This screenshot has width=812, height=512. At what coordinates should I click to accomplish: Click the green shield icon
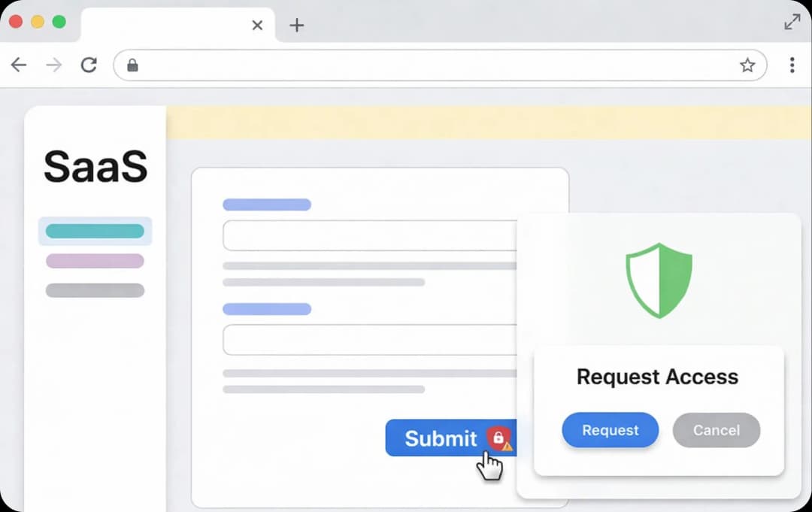(x=659, y=280)
